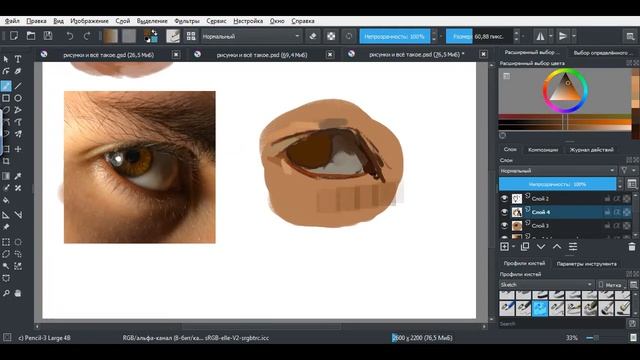Redo the last undone action
The width and height of the screenshot is (640, 360).
[87, 36]
